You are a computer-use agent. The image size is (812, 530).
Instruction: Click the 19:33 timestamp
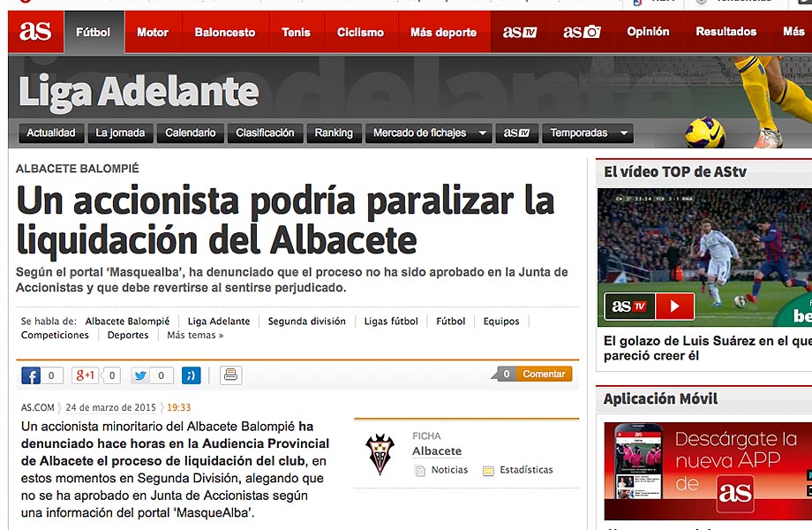pos(178,408)
